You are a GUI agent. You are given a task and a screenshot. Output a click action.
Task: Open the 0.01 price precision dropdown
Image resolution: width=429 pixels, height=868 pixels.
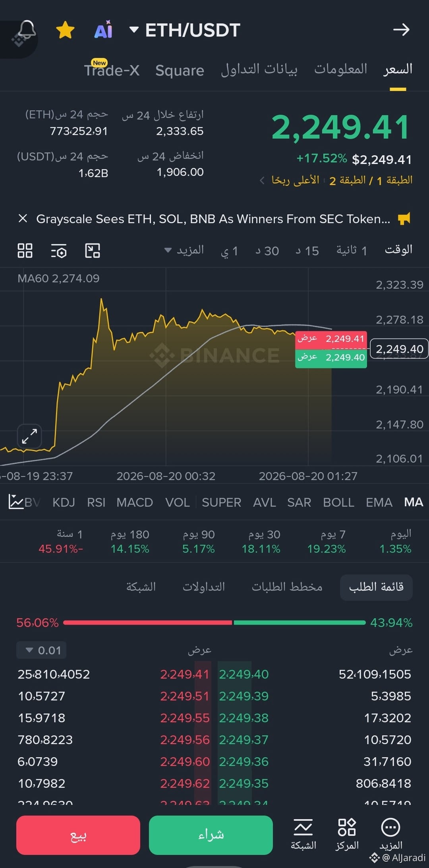(41, 650)
